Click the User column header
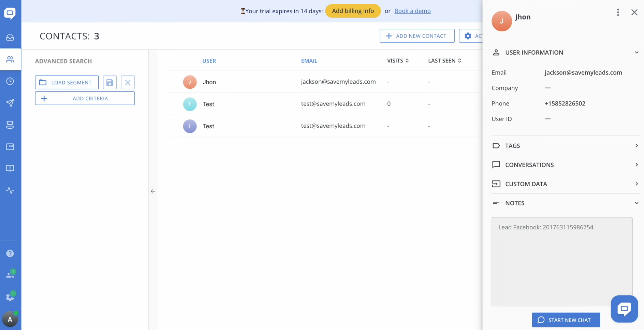 [x=209, y=61]
